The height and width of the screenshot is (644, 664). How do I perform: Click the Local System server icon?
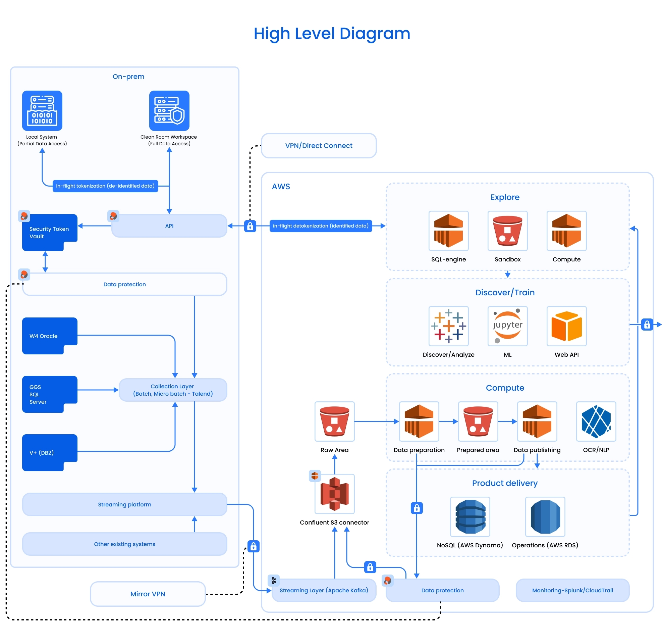42,110
